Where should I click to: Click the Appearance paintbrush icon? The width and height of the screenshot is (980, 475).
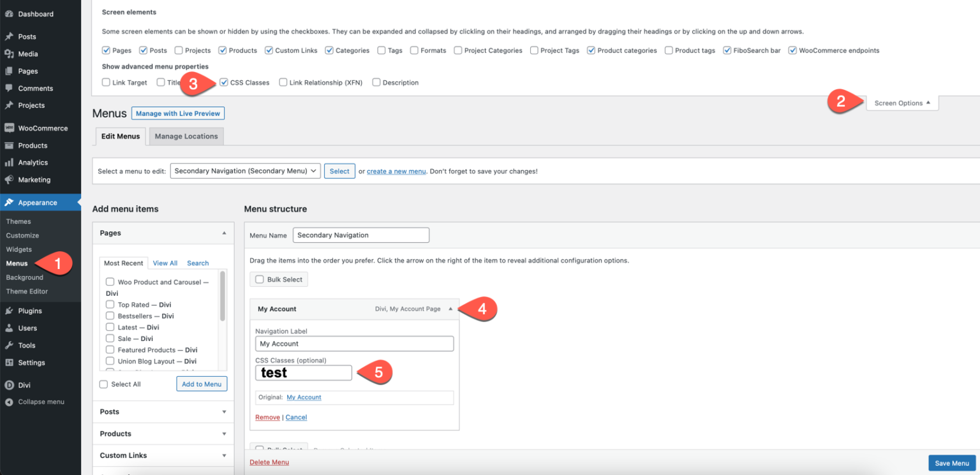(x=9, y=203)
